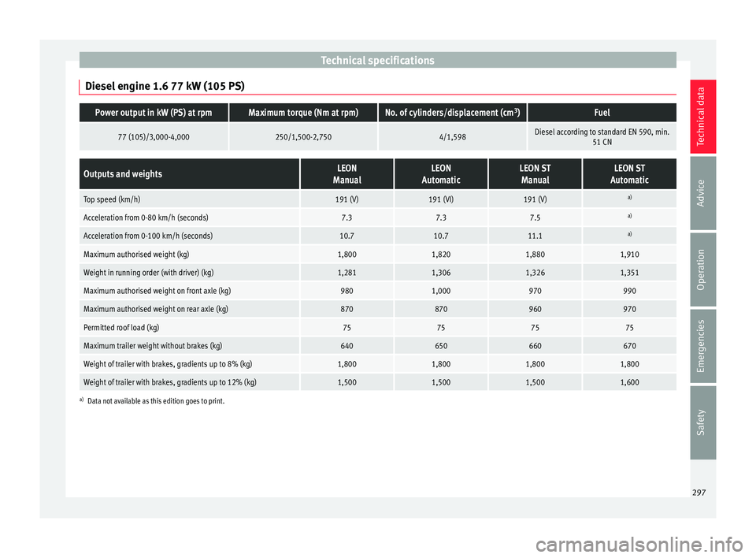756x558 pixels.
Task: Select the 1,306 running weight value
Action: (441, 273)
